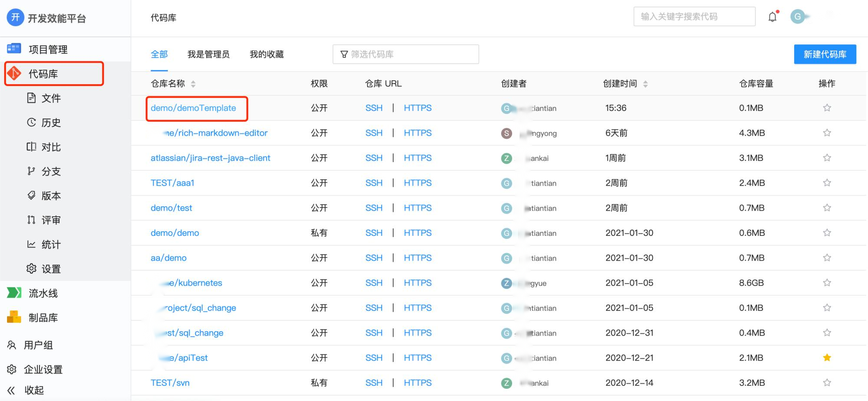The width and height of the screenshot is (868, 401).
Task: Click the 新建代码库 button
Action: click(825, 54)
